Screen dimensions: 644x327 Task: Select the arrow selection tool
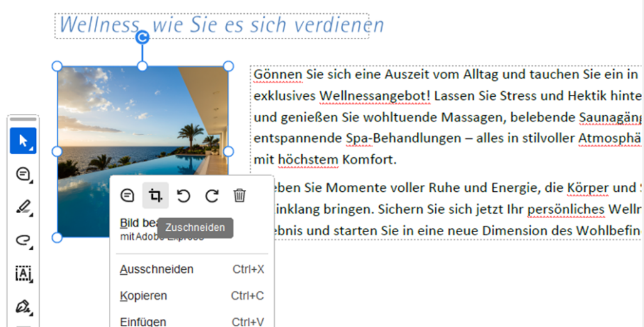click(x=23, y=141)
